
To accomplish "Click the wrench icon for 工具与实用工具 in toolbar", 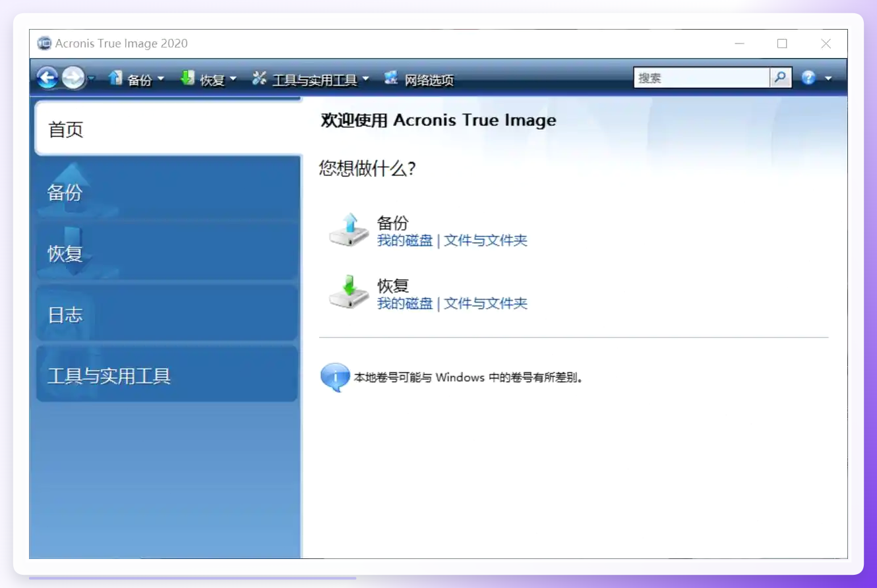I will (259, 78).
